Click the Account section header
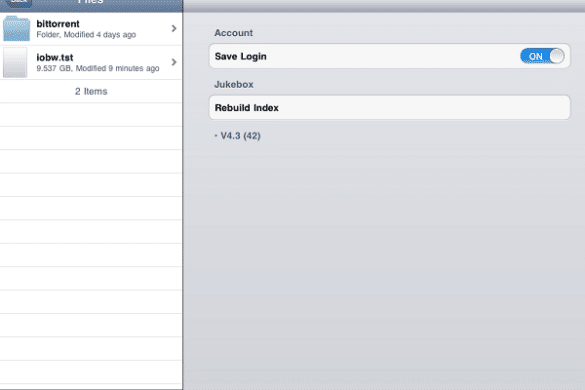Screen dimensions: 585x390 [x=234, y=33]
